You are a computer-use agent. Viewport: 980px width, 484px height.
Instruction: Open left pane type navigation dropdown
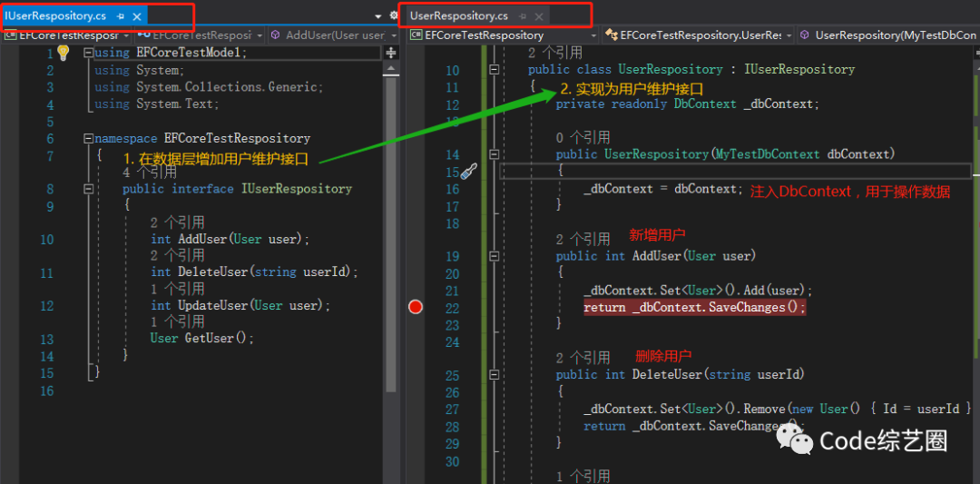(198, 35)
